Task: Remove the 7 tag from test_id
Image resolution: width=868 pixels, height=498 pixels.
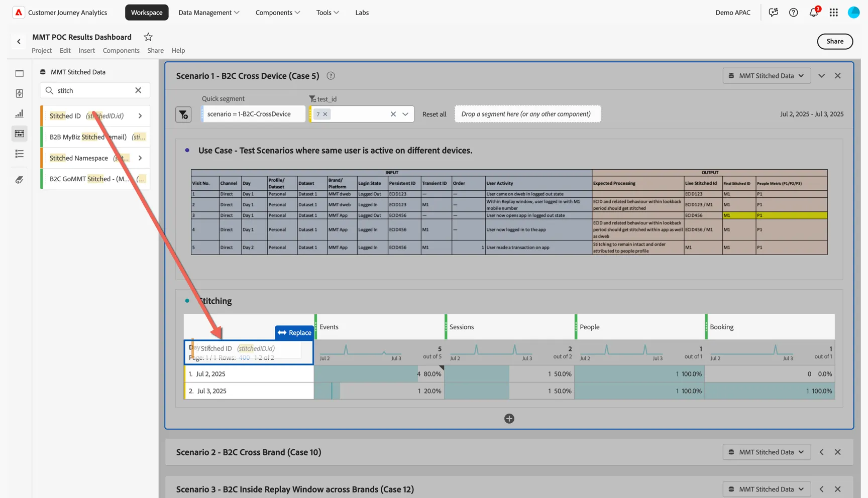Action: click(325, 114)
